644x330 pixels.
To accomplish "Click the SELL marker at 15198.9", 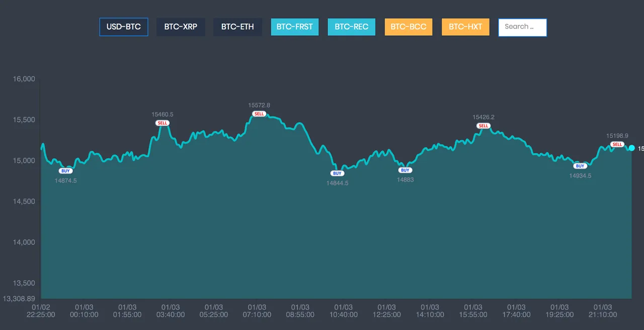I will [617, 145].
